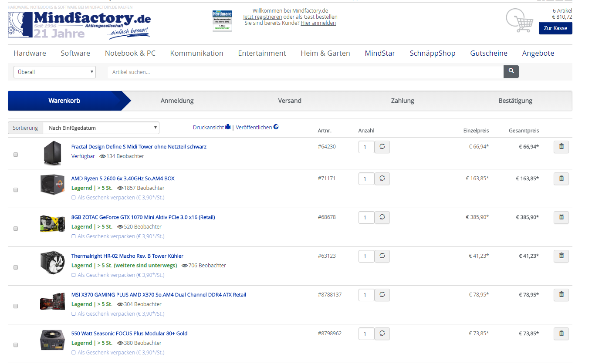The height and width of the screenshot is (364, 592).
Task: Delete the Fractal Design Define S item
Action: click(561, 147)
